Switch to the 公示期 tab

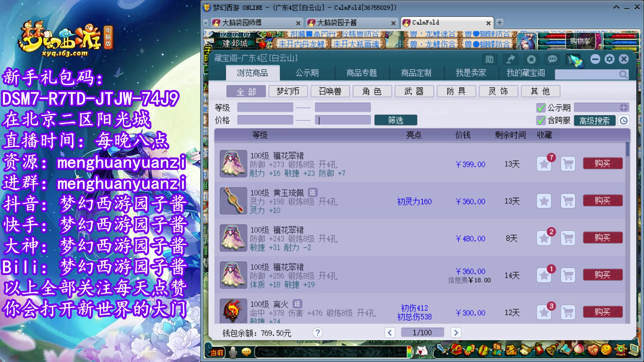[x=307, y=73]
